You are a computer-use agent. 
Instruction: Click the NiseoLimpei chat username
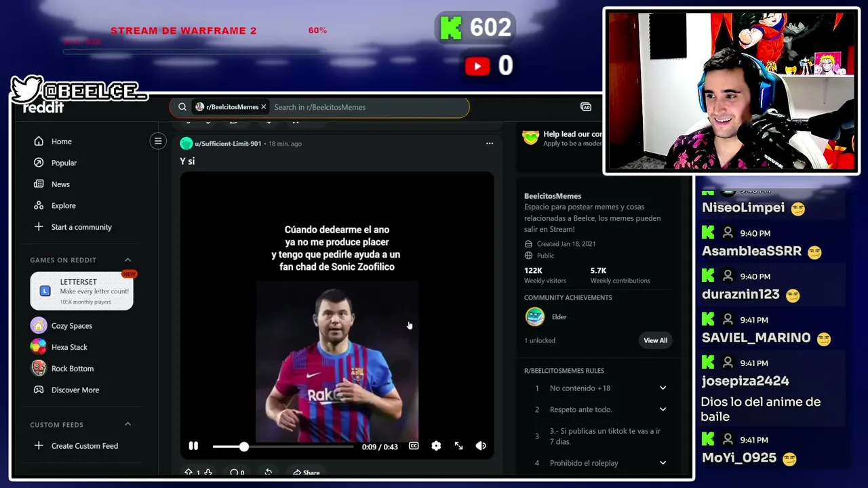(x=743, y=207)
